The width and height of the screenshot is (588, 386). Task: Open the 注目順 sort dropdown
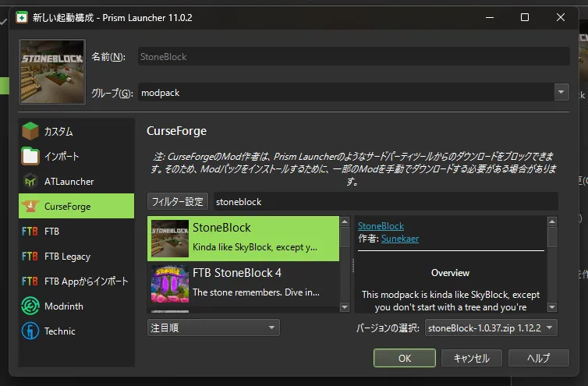coord(214,328)
